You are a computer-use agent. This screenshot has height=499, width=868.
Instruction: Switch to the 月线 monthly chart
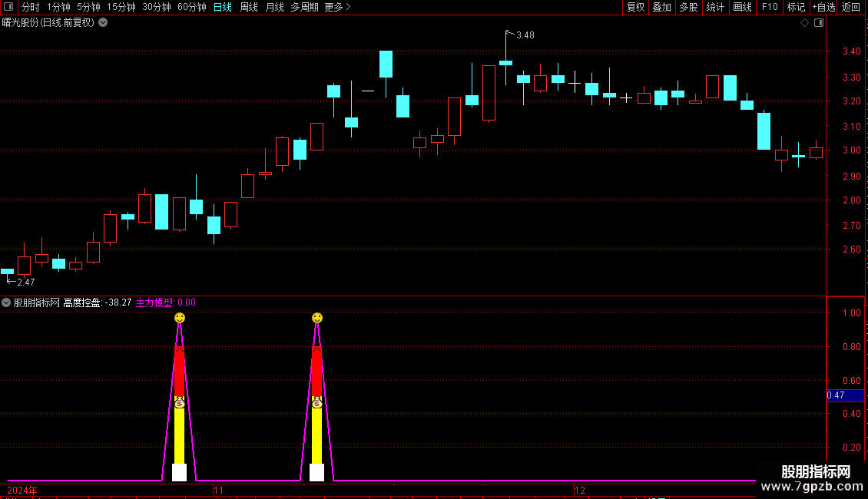coord(274,7)
